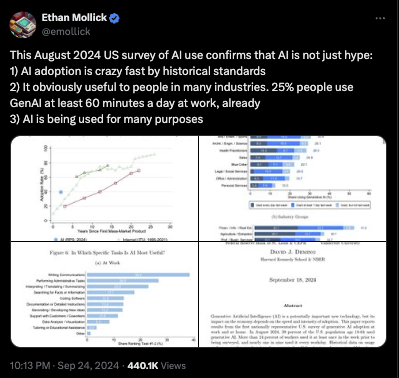Click the blue AI data point in line chart
399x378 pixels.
pyautogui.click(x=61, y=192)
